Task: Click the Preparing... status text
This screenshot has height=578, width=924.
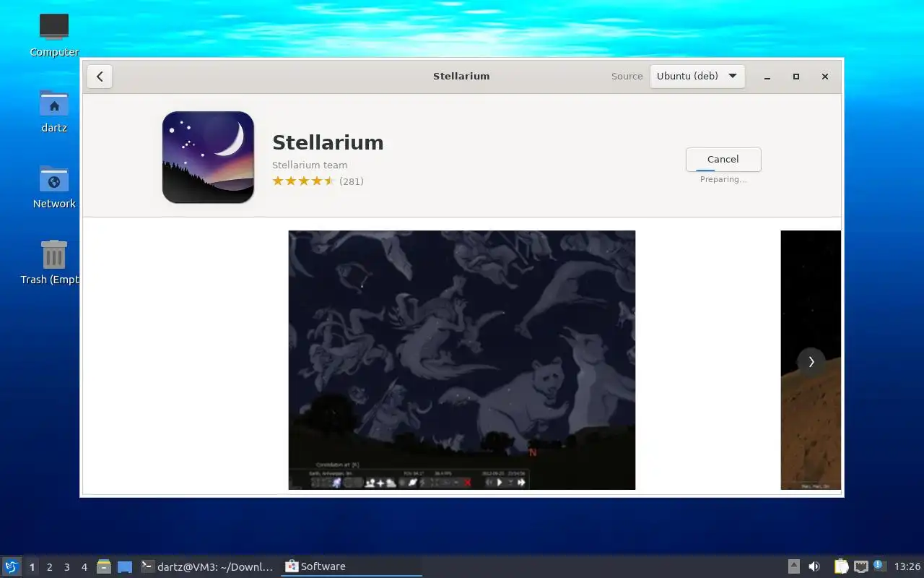Action: click(723, 179)
